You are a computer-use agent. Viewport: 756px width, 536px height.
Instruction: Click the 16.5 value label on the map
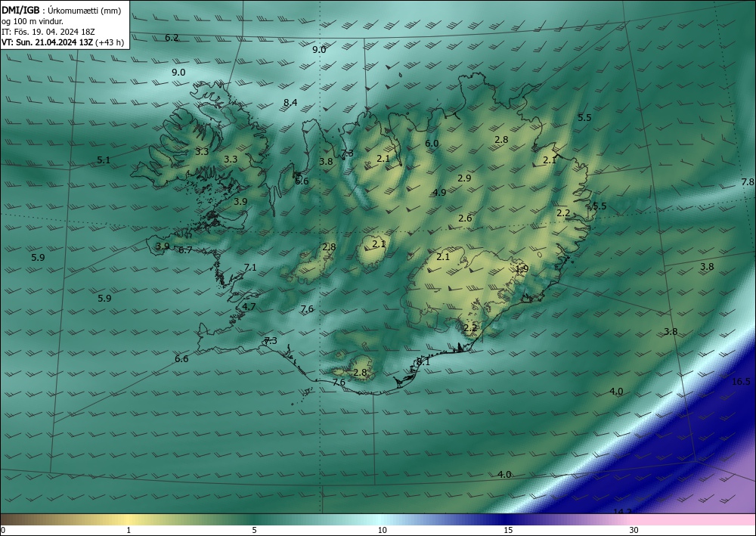tap(741, 382)
